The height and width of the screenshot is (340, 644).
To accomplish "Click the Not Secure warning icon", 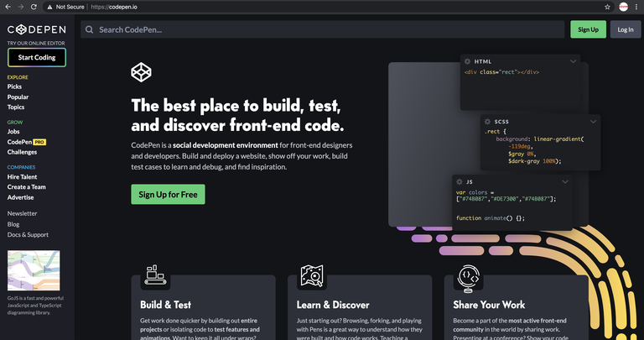I will click(x=49, y=7).
